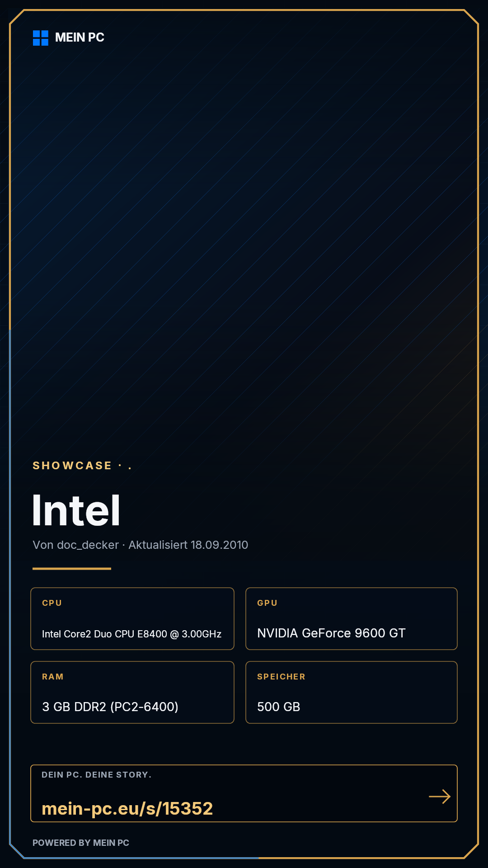Image resolution: width=488 pixels, height=868 pixels.
Task: Open the mein-pc.eu/s/15352 link
Action: (x=127, y=808)
